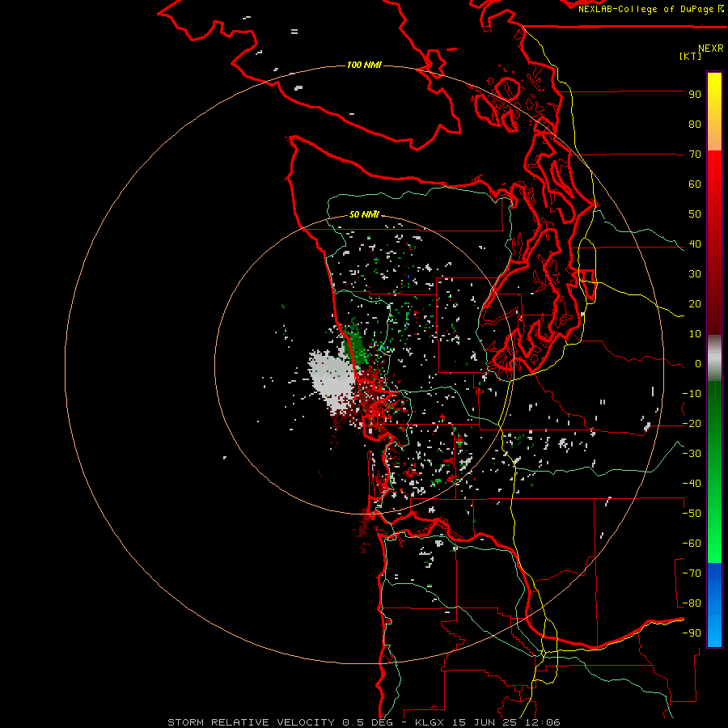Select the 80 value on the velocity scale

tap(695, 125)
